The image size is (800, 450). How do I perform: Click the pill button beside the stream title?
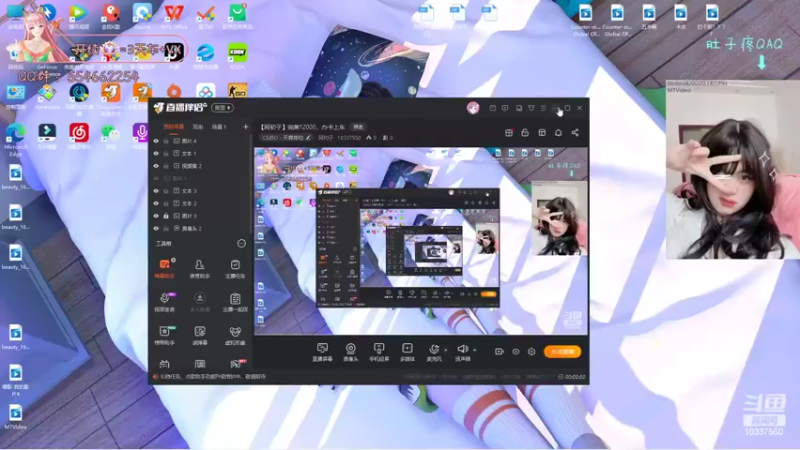click(x=358, y=127)
